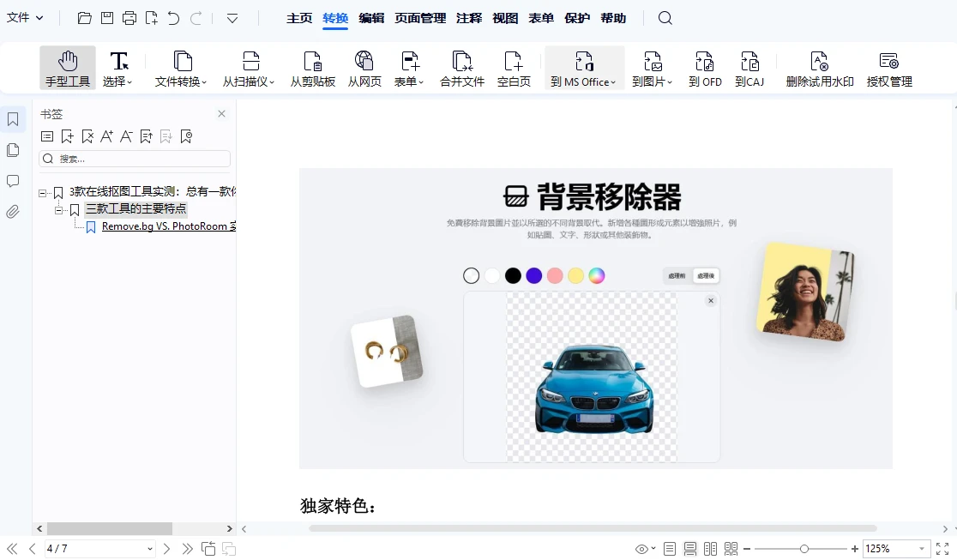Open the 到图片 to image dropdown

click(653, 69)
